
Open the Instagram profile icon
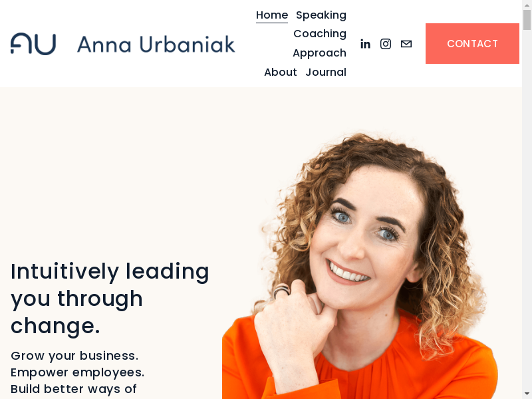click(386, 44)
